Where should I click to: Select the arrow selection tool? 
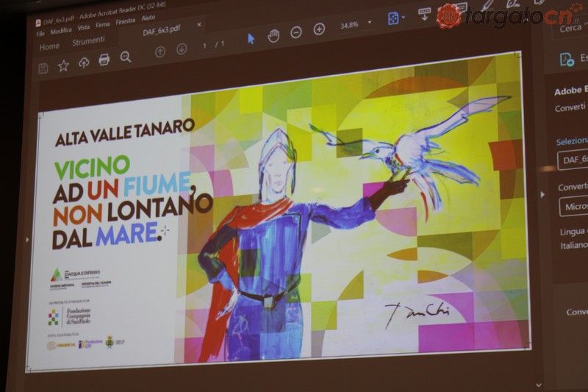(251, 39)
